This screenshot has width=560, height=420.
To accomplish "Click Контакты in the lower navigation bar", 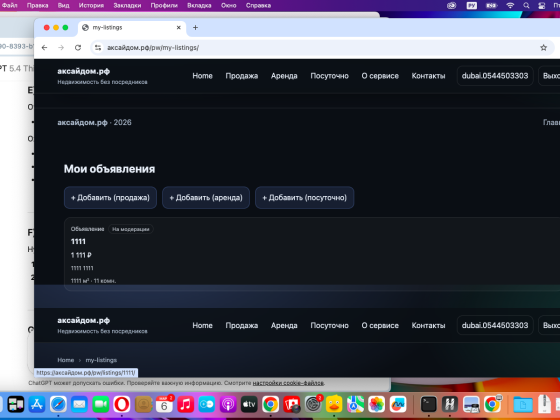I will coord(428,325).
